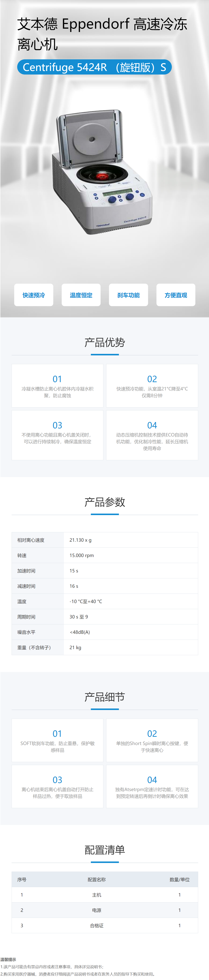The height and width of the screenshot is (980, 209).
Task: Click the 温馨提示 notice heading
Action: (x=8, y=959)
